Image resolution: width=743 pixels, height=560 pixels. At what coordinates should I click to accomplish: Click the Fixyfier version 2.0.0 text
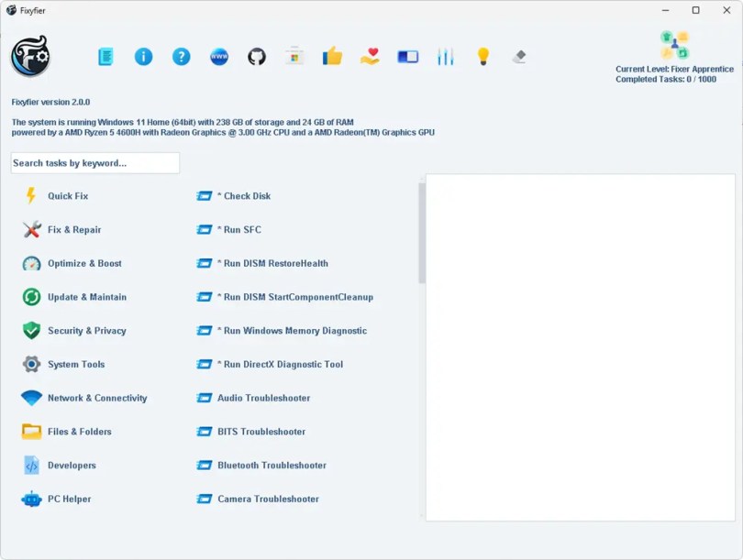click(50, 102)
